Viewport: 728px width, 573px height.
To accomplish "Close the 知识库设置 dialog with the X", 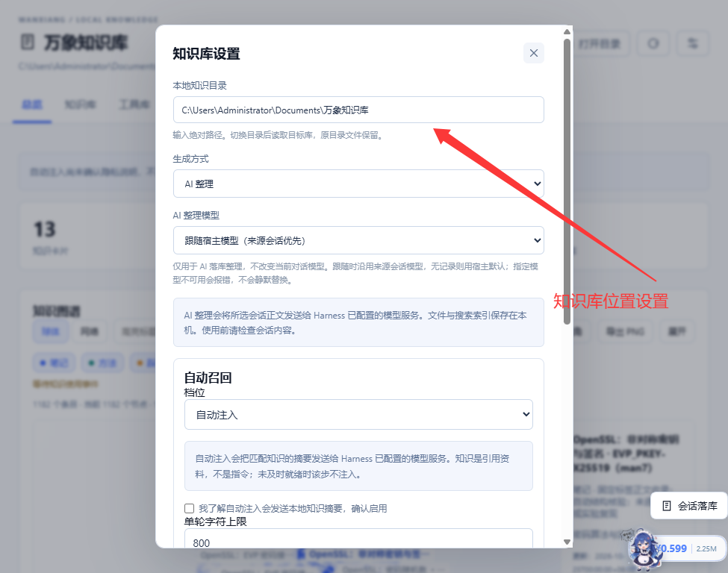I will pyautogui.click(x=533, y=53).
